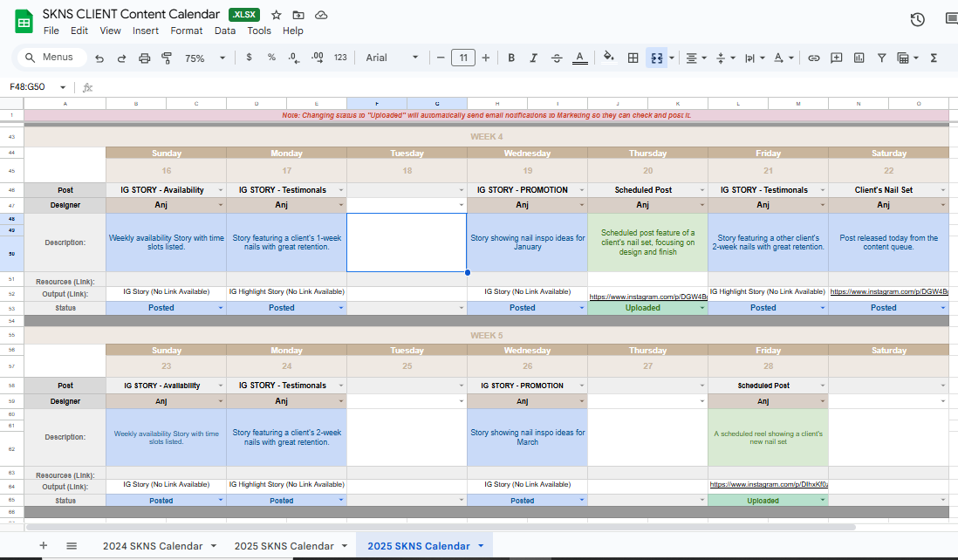The width and height of the screenshot is (958, 560).
Task: Click the horizontal scrollbar
Action: 440,527
